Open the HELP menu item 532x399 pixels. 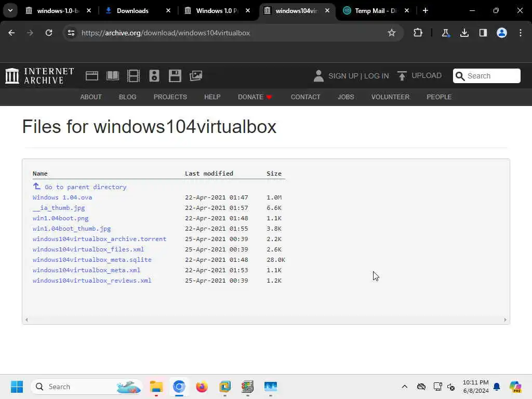tap(212, 97)
